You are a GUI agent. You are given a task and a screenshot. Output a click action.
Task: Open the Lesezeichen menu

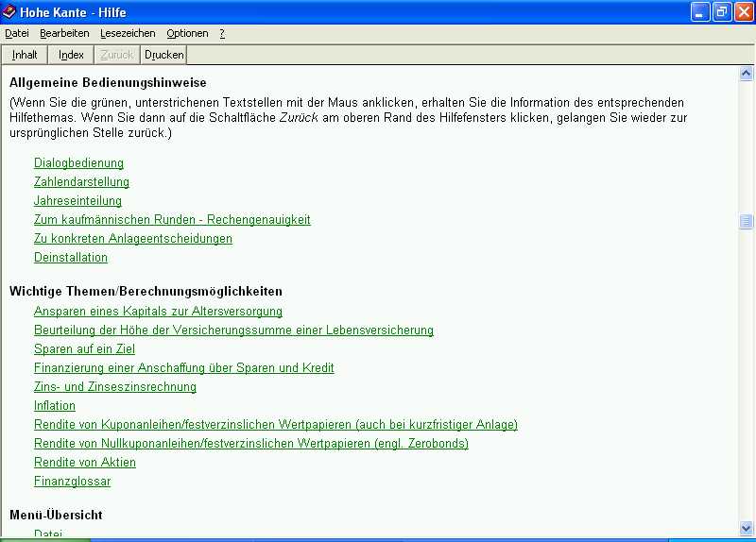coord(128,33)
